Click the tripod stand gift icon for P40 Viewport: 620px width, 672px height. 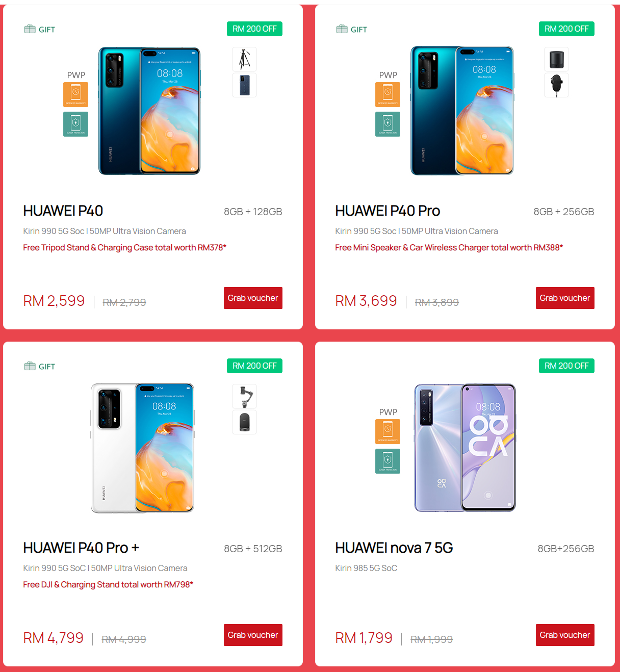click(244, 59)
